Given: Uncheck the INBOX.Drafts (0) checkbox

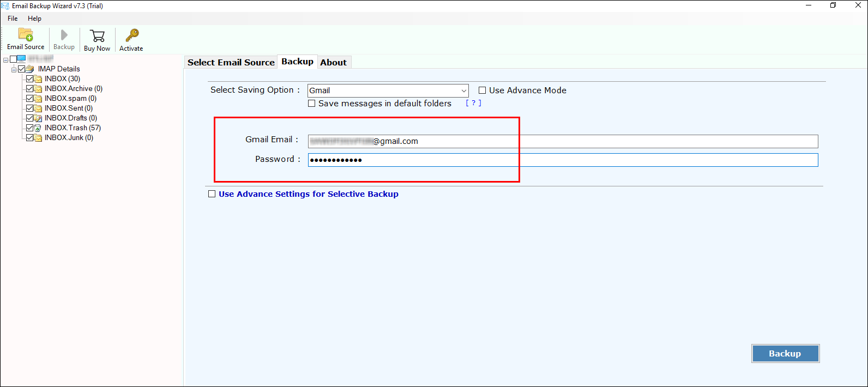Looking at the screenshot, I should coord(30,118).
